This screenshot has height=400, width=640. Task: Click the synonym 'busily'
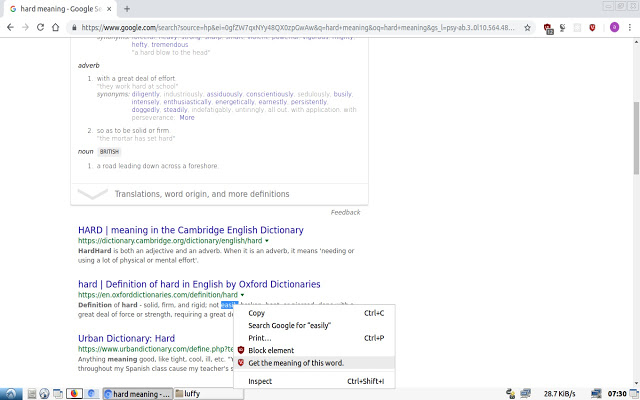pyautogui.click(x=342, y=94)
